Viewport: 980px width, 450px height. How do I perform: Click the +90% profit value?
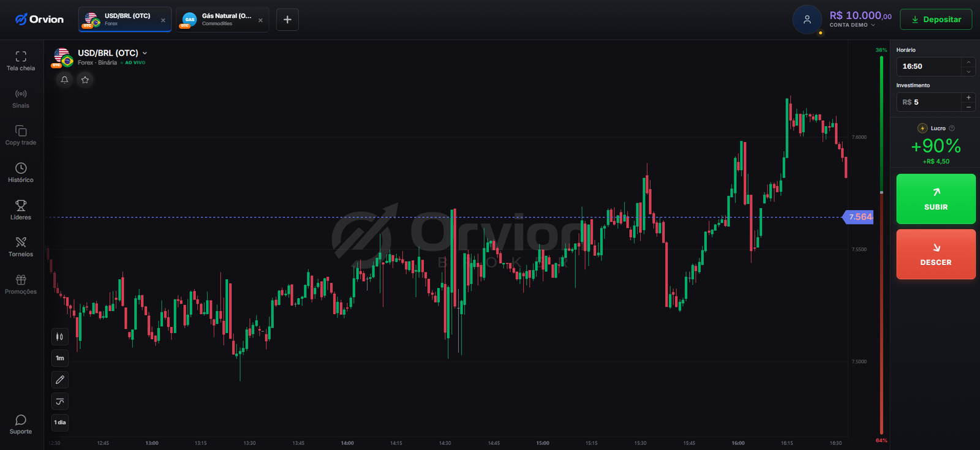(x=936, y=146)
